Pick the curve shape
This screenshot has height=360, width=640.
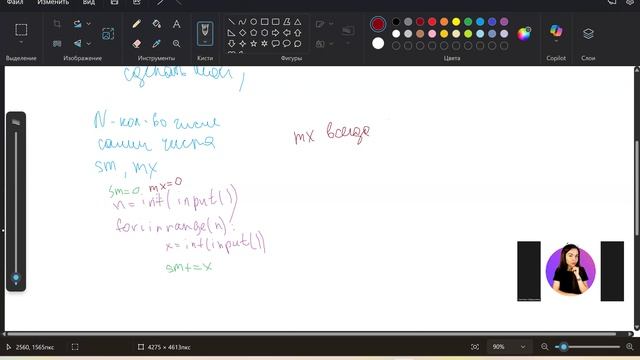click(x=242, y=22)
